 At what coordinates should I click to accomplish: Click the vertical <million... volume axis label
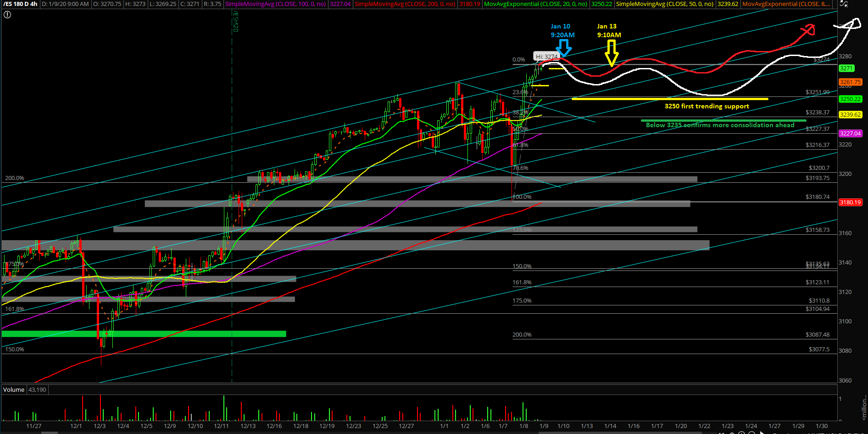tap(864, 407)
